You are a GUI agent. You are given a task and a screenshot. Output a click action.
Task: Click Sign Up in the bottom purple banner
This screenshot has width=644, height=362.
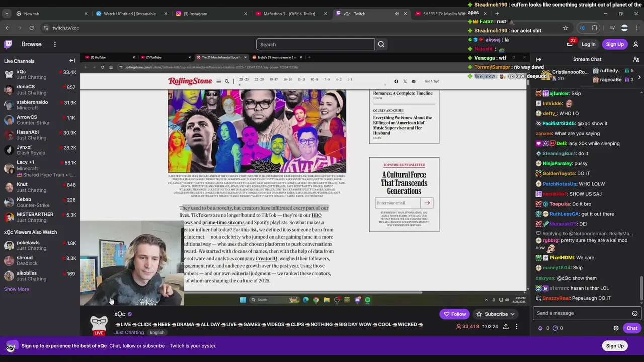pyautogui.click(x=615, y=346)
